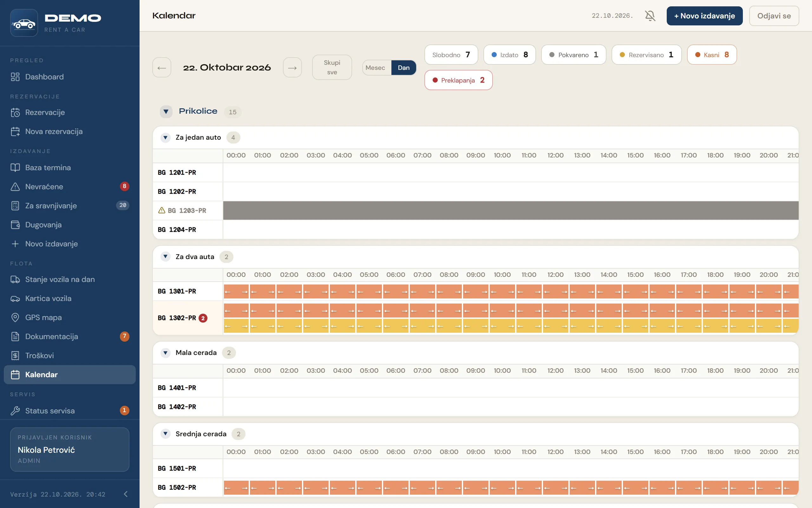Collapse the sidebar with the chevron
Image resolution: width=812 pixels, height=508 pixels.
pyautogui.click(x=126, y=494)
